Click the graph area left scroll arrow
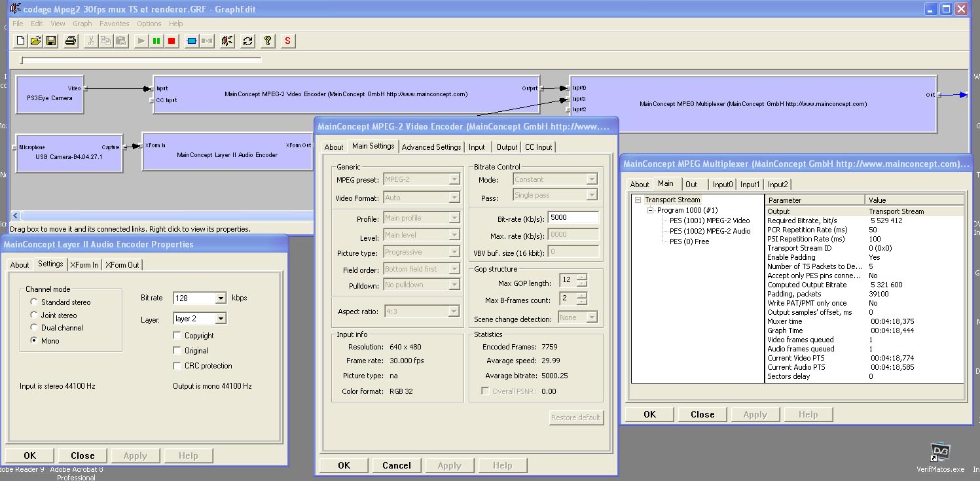This screenshot has height=481, width=980. coord(16,215)
